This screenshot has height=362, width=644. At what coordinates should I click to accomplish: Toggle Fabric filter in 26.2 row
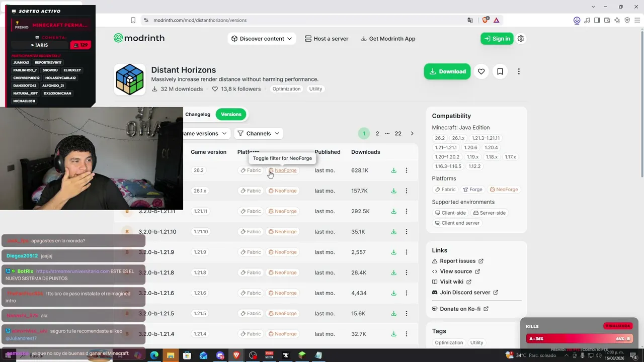(251, 170)
